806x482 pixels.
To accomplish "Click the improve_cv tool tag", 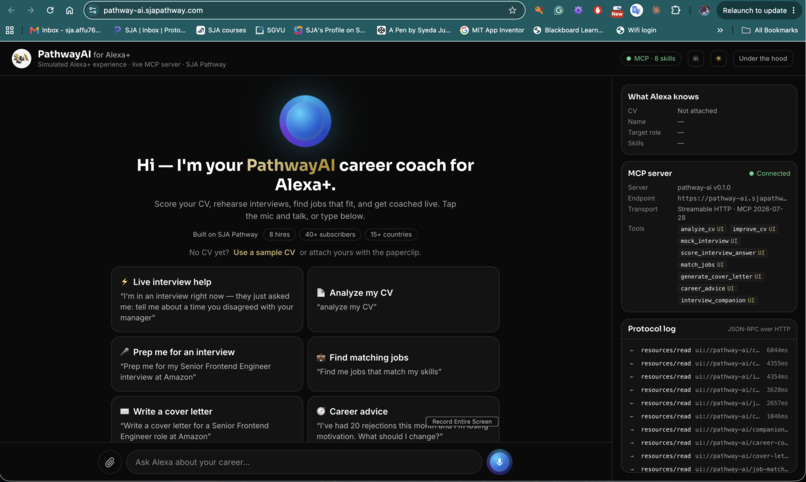I will tap(754, 229).
